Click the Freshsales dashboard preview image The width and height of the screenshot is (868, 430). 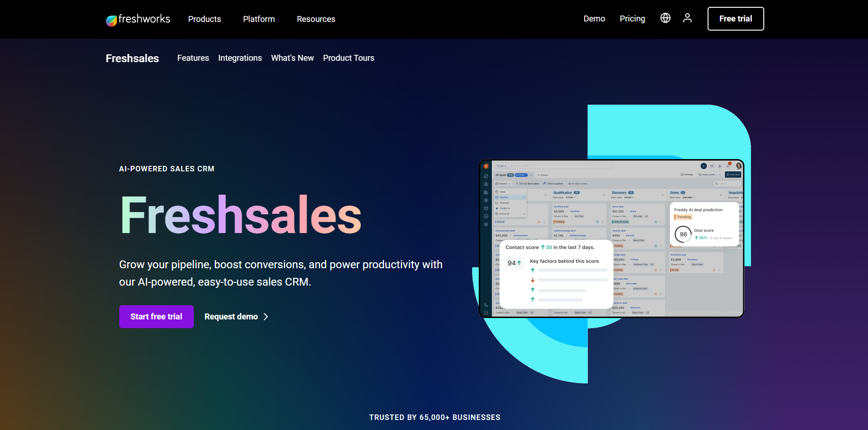point(612,238)
